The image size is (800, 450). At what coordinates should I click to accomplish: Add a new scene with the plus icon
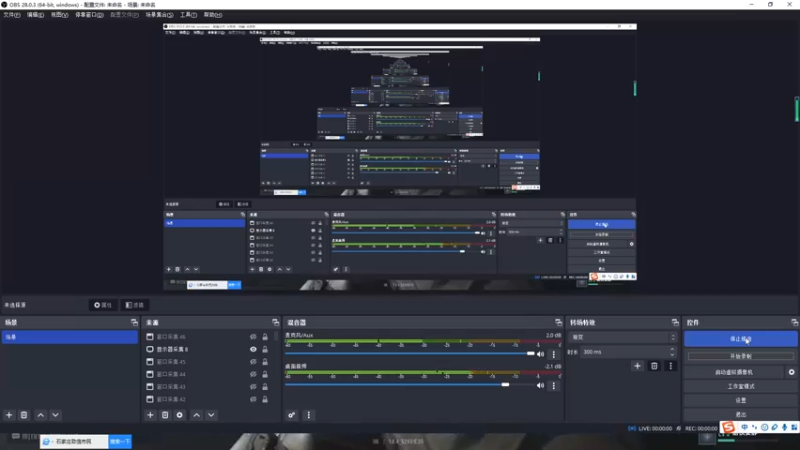9,415
